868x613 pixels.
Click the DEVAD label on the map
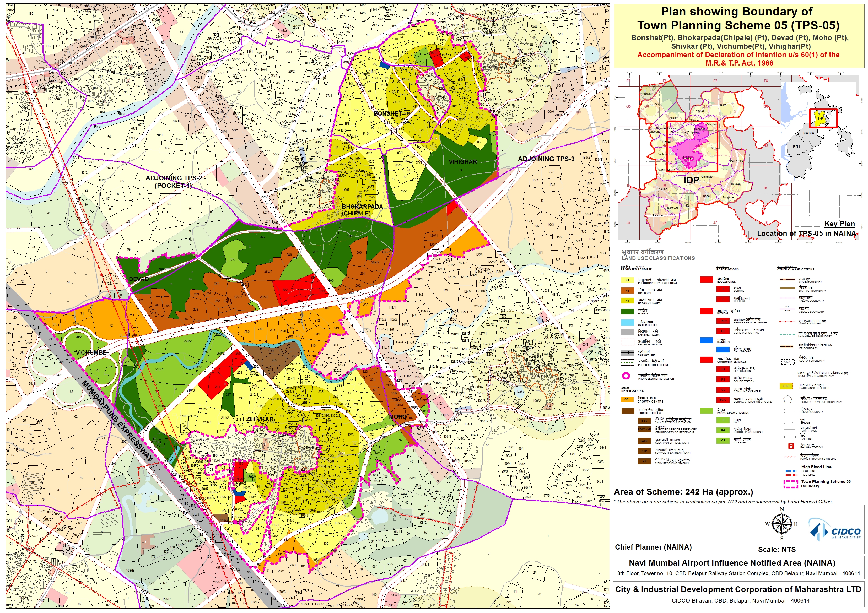tap(139, 279)
